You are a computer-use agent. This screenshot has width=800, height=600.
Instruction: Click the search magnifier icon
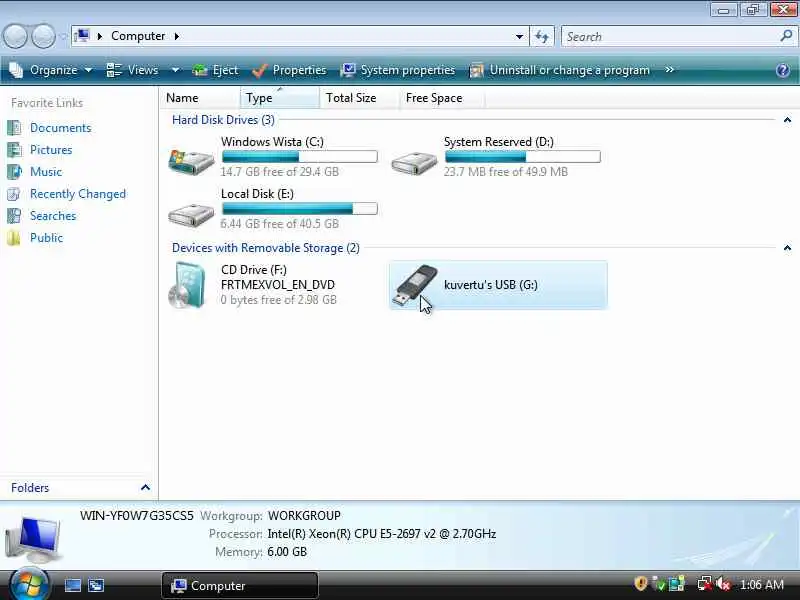[x=786, y=36]
